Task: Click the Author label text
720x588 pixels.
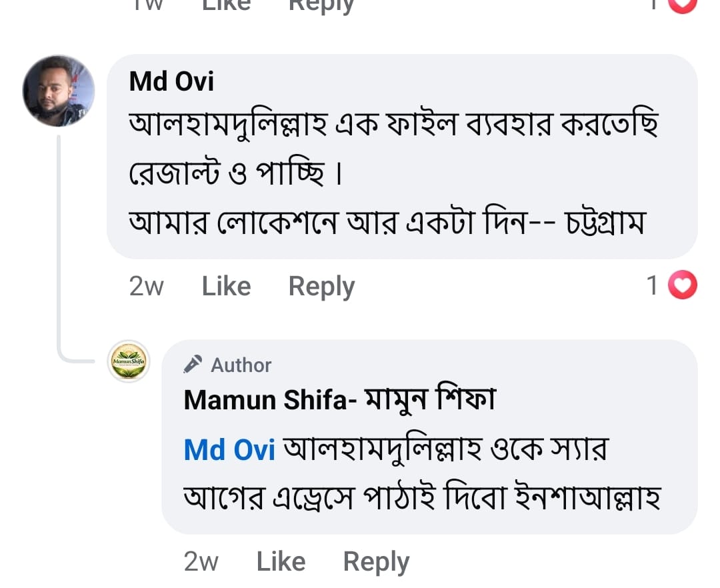Action: coord(241,365)
